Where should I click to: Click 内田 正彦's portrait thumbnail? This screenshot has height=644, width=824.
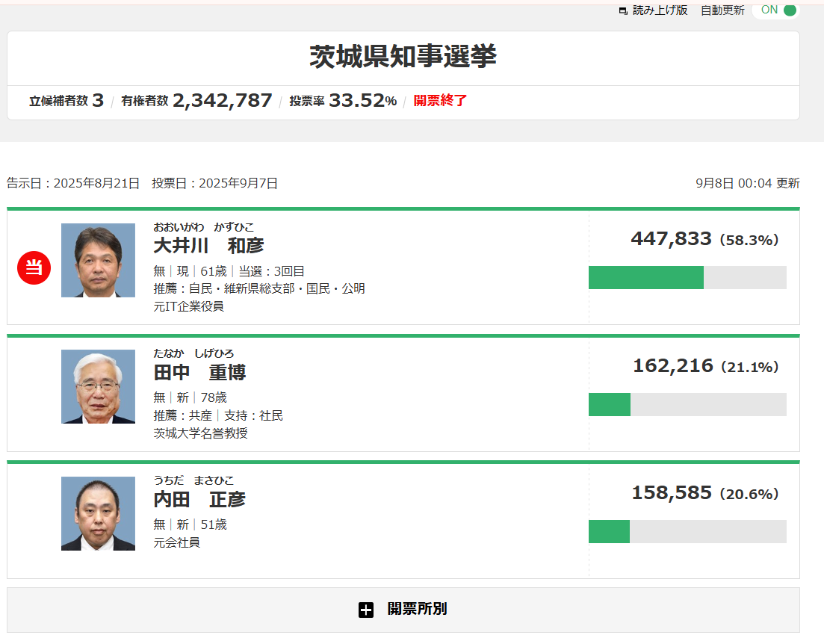[x=98, y=514]
